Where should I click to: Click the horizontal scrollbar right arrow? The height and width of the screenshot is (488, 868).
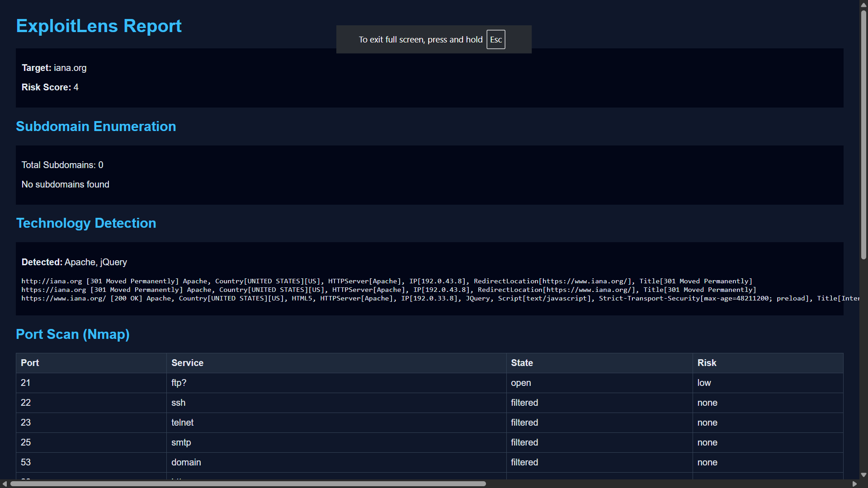click(x=854, y=484)
